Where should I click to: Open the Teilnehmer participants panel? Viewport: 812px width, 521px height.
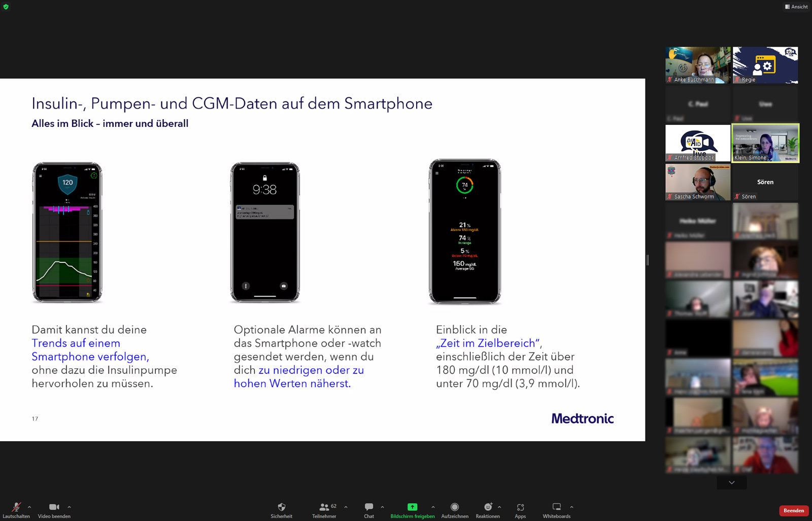pos(324,510)
